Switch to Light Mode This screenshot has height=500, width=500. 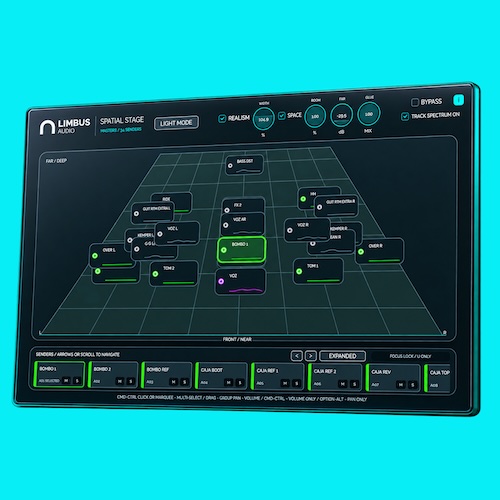pos(176,123)
